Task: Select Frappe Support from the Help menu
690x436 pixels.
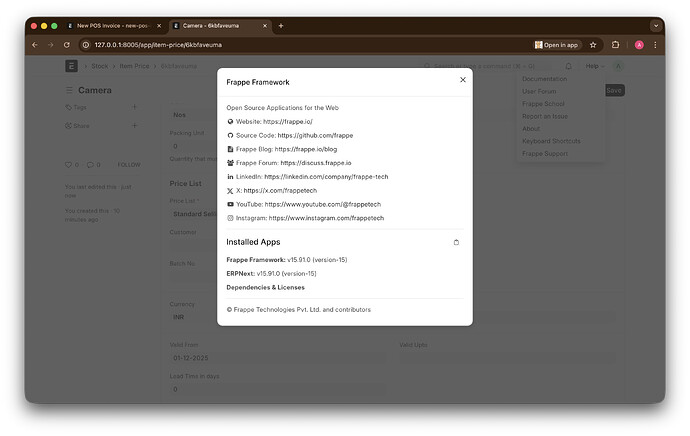Action: (545, 154)
